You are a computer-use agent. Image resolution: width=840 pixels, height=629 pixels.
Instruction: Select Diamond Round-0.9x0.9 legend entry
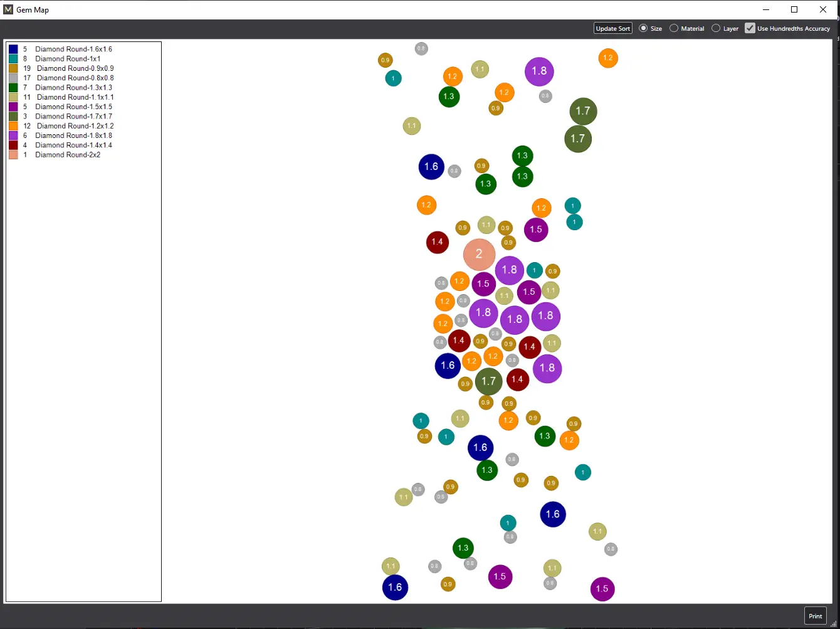(x=75, y=68)
